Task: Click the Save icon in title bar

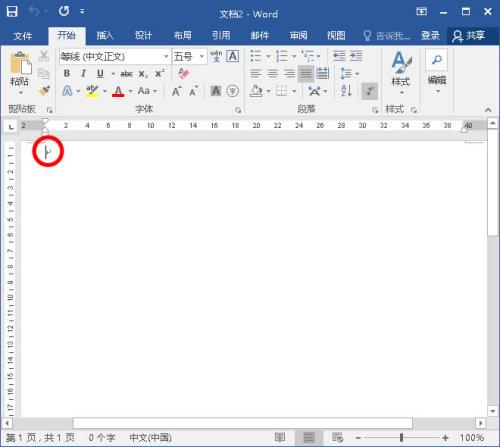Action: 12,11
